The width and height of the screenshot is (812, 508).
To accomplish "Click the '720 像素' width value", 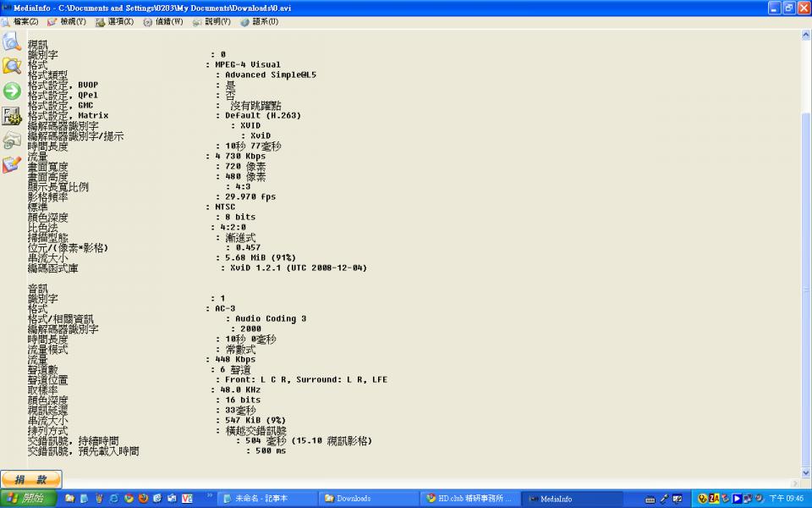I will pyautogui.click(x=245, y=167).
